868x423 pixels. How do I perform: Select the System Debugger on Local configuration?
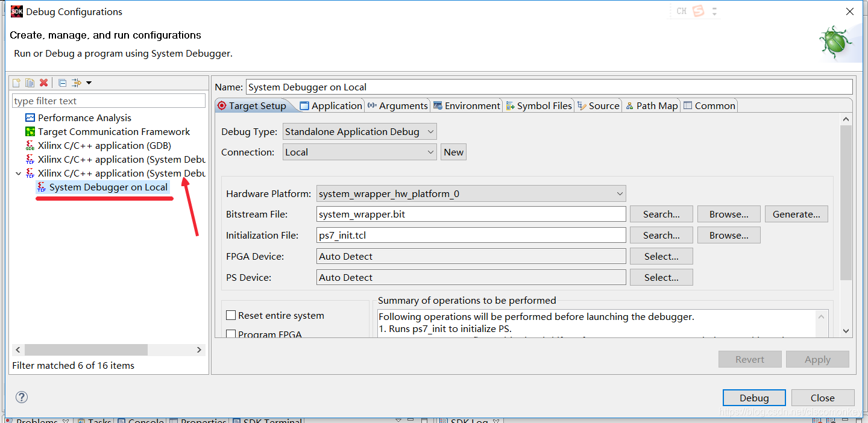(x=108, y=187)
